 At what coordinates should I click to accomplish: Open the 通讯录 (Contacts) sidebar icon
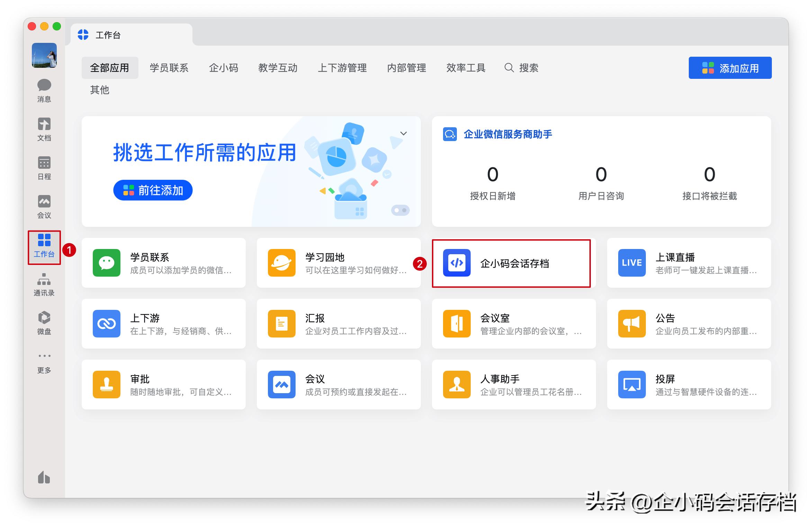[x=44, y=284]
